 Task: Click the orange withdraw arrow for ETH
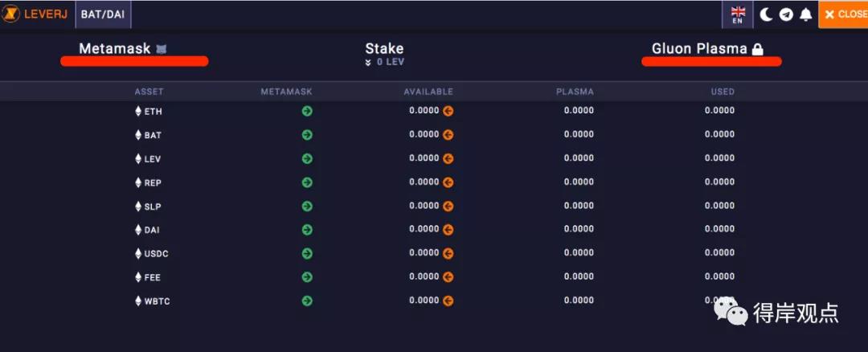pos(448,111)
